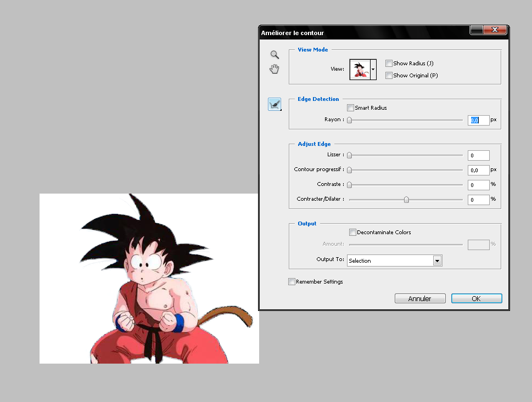This screenshot has width=532, height=402.
Task: Open the View mode dropdown arrow
Action: (x=373, y=70)
